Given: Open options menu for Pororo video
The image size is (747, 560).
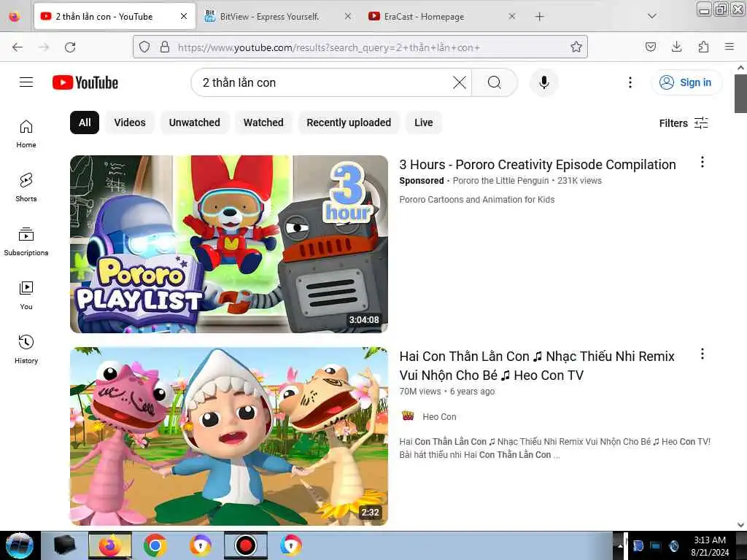Looking at the screenshot, I should click(703, 162).
